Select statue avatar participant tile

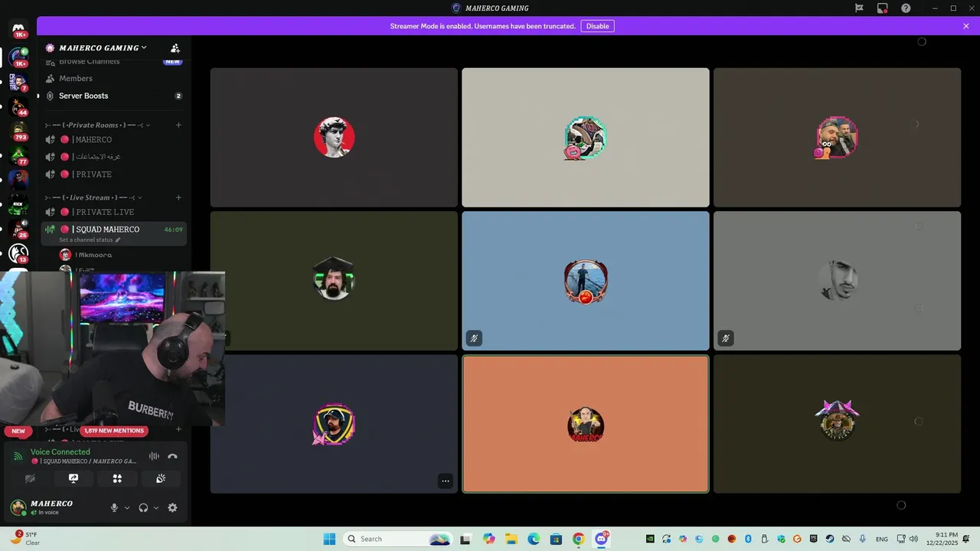pos(334,138)
